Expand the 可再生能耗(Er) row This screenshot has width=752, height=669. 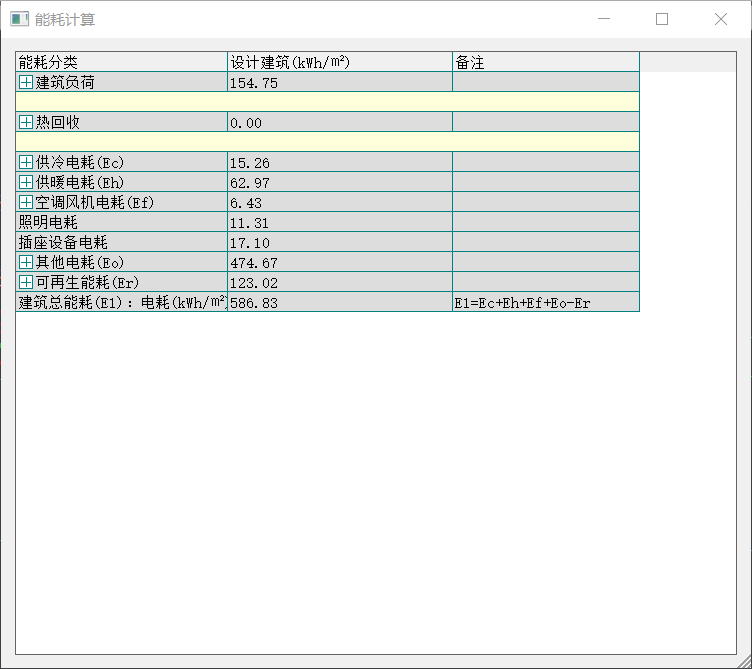tap(26, 282)
